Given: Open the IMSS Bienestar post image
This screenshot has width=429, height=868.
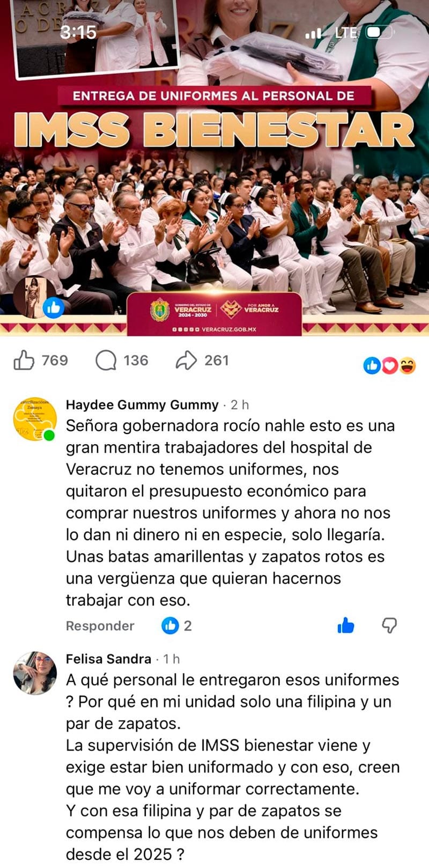Looking at the screenshot, I should tap(214, 166).
